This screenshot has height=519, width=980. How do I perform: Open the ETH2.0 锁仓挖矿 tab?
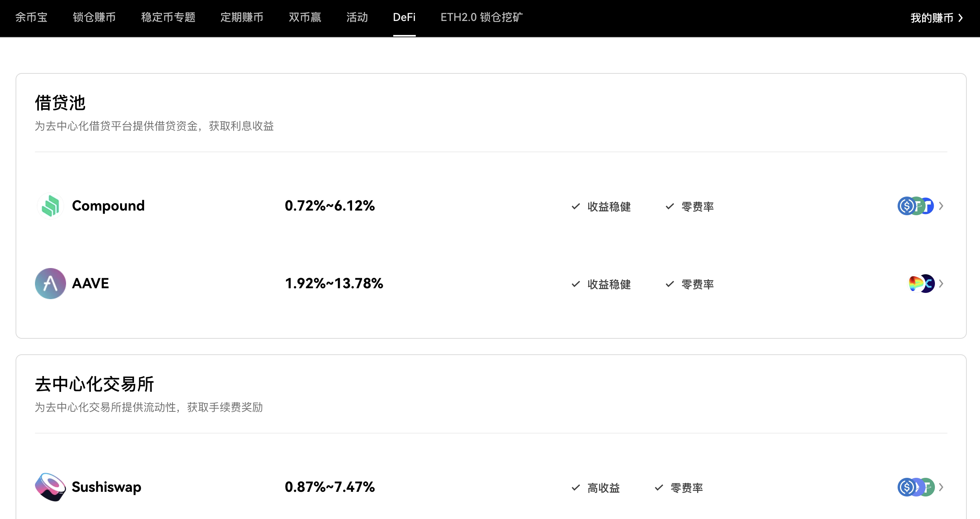coord(481,17)
